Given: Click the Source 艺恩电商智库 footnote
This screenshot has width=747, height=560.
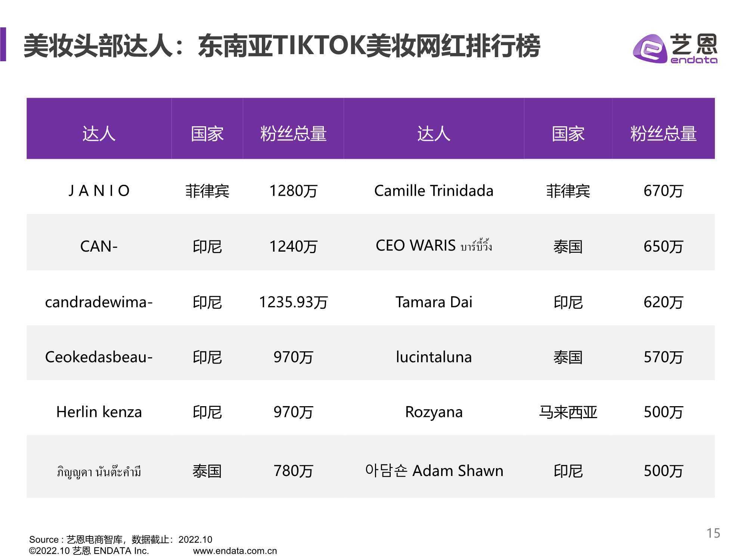Looking at the screenshot, I should click(121, 539).
